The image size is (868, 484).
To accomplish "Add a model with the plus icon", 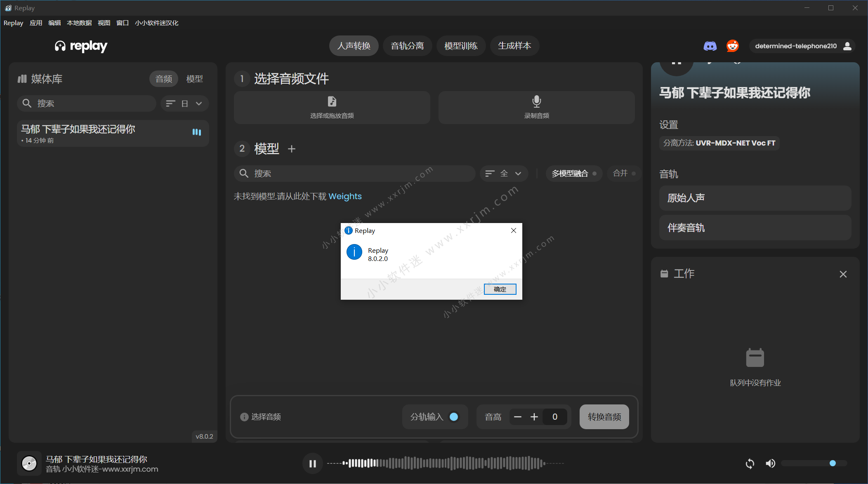I will coord(292,149).
